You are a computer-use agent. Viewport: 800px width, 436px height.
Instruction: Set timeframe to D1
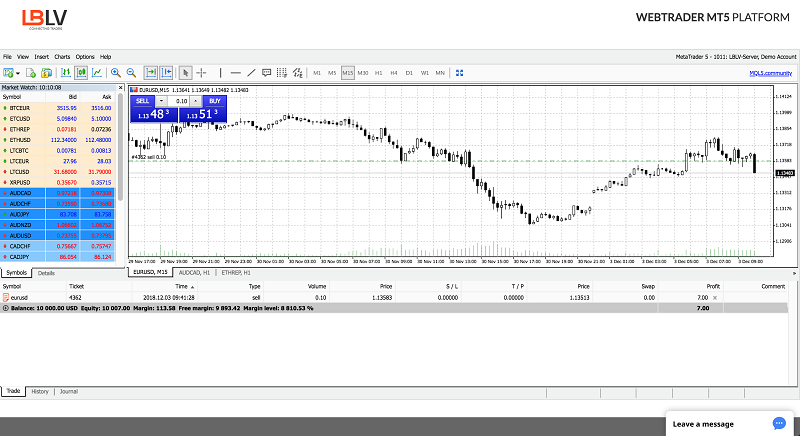[409, 73]
